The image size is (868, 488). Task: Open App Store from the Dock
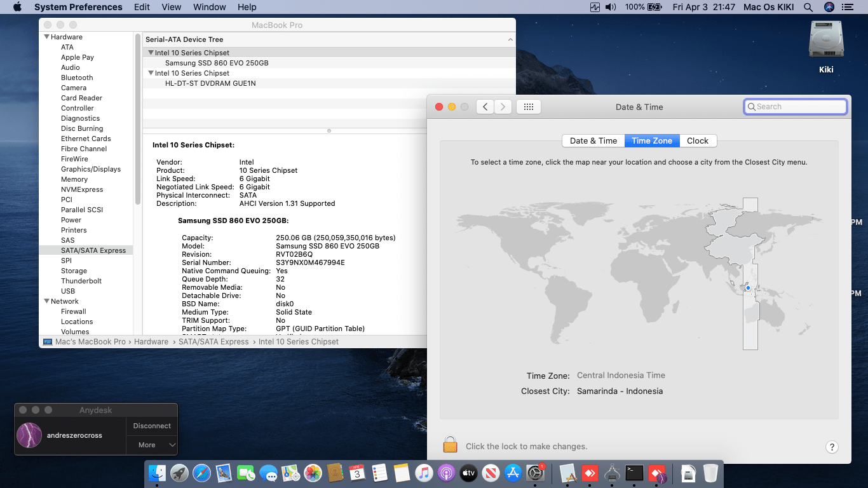click(x=513, y=473)
